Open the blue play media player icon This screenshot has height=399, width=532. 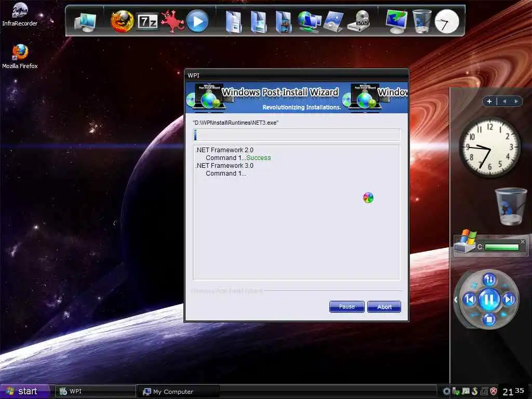[x=197, y=21]
